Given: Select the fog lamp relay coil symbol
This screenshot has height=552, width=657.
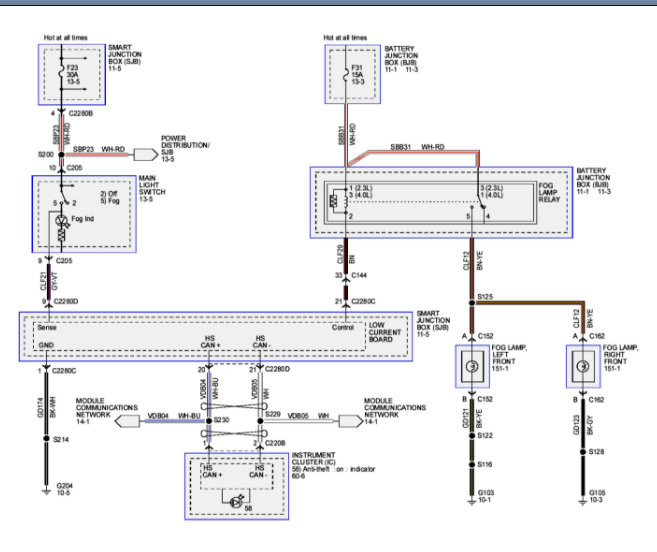Looking at the screenshot, I should 333,198.
